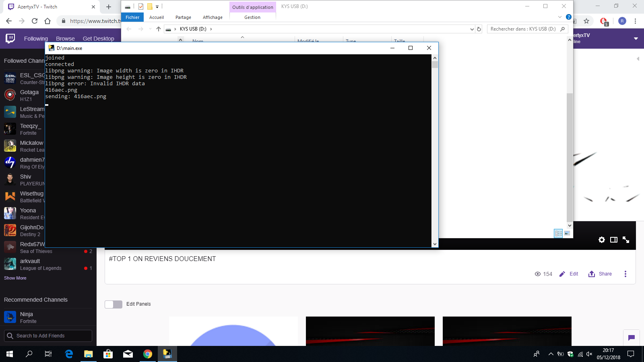This screenshot has height=362, width=644.
Task: Enter fullscreen with the player arrows icon
Action: [x=626, y=240]
